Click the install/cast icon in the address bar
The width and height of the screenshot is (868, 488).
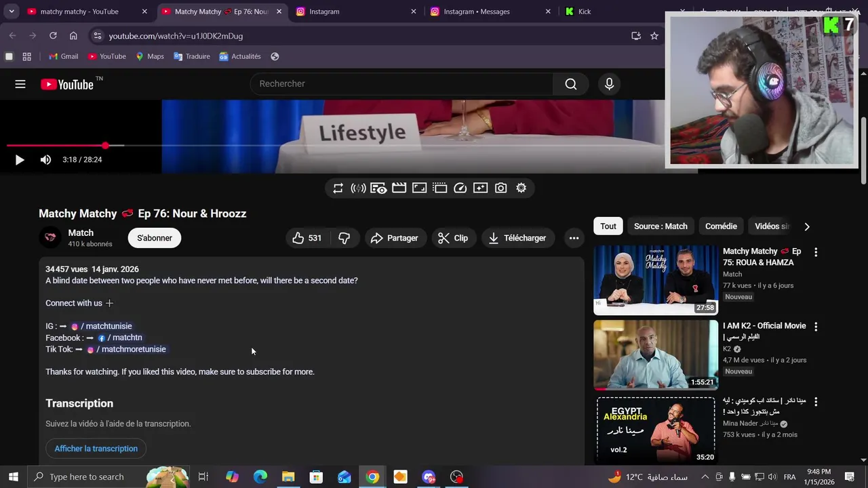tap(636, 36)
